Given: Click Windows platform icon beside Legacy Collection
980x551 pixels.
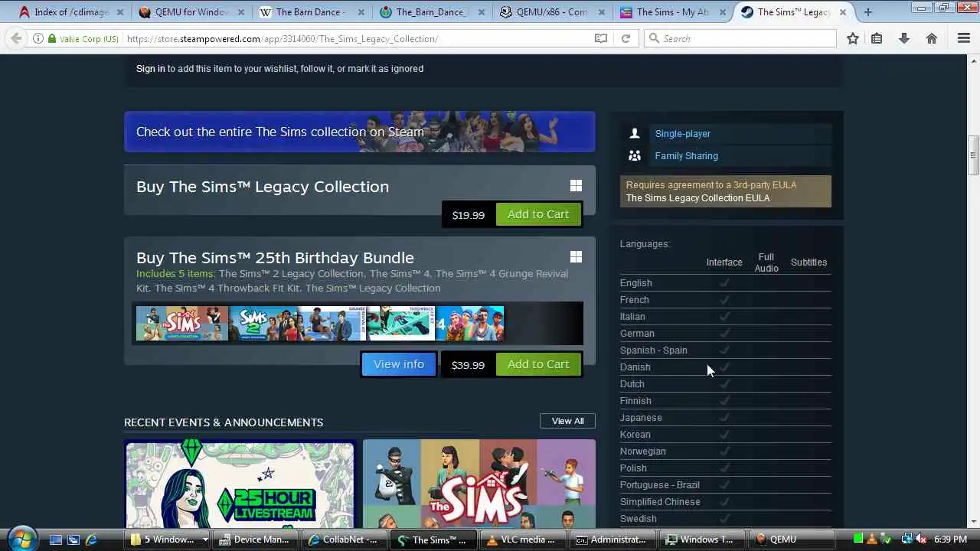Looking at the screenshot, I should pyautogui.click(x=576, y=186).
